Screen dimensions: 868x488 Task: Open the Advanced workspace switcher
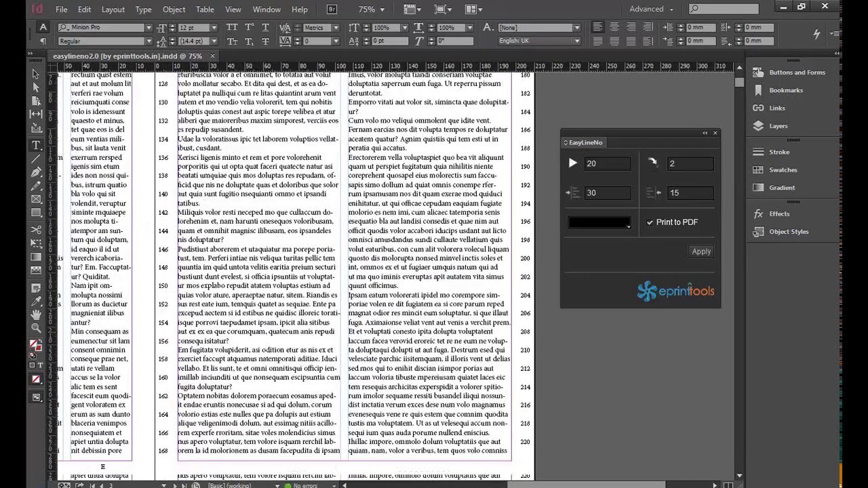652,9
